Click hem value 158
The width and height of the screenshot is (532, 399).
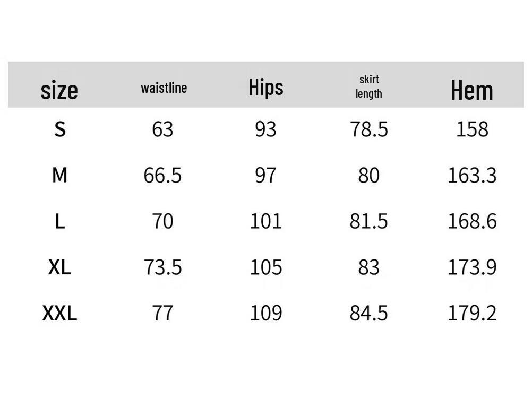coord(472,129)
